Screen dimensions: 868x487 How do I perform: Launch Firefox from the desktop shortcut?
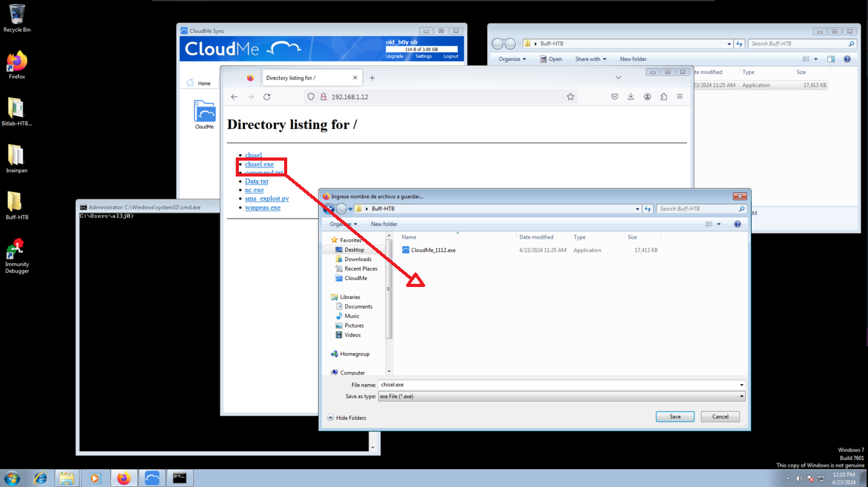point(17,65)
